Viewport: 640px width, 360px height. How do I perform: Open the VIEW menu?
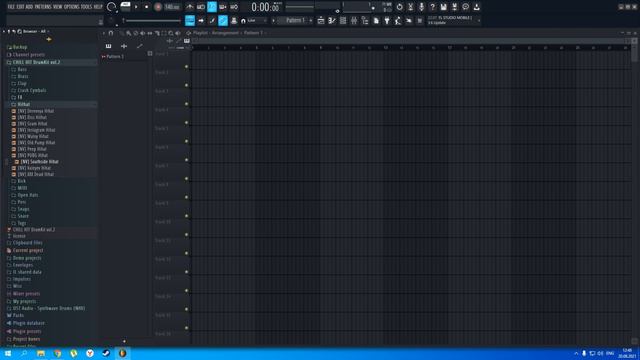58,7
